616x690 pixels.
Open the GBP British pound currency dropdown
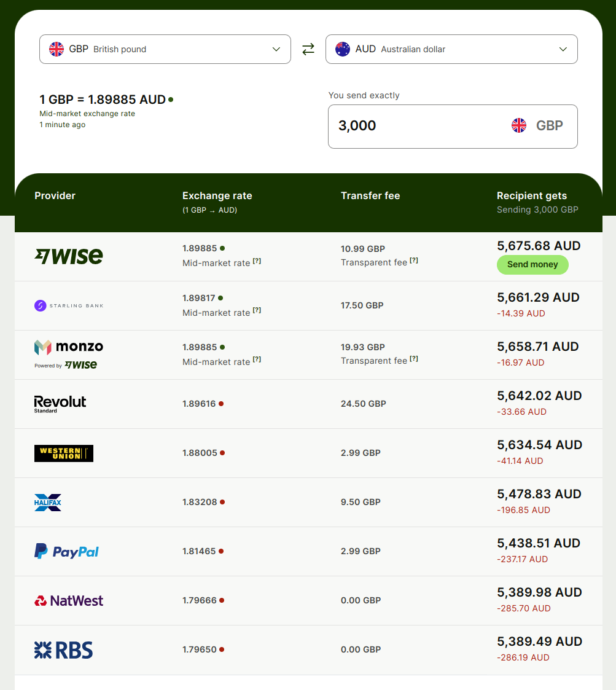(165, 49)
